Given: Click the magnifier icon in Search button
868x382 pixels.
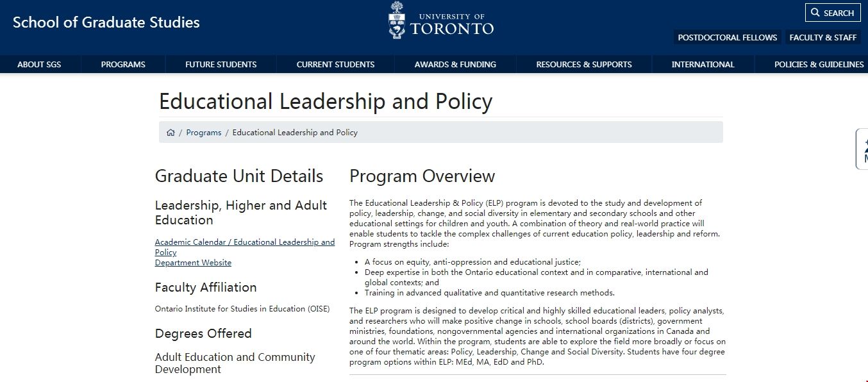Looking at the screenshot, I should (x=815, y=13).
